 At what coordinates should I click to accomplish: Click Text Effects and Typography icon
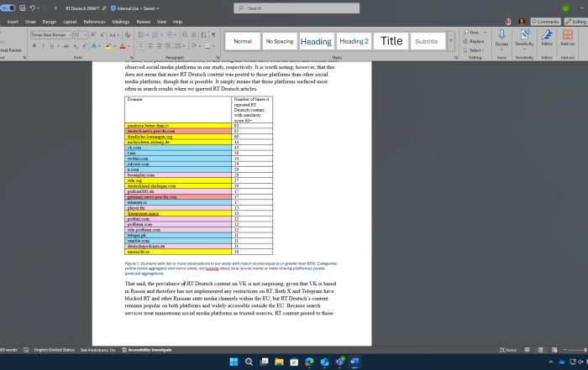click(94, 45)
